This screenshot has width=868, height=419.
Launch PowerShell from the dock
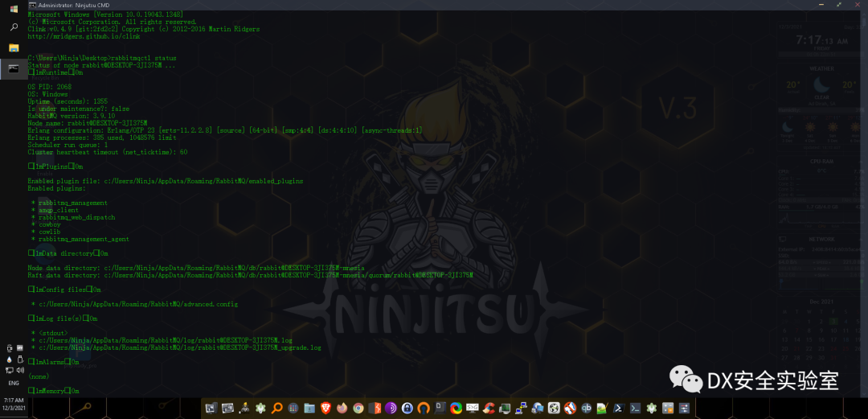click(x=619, y=409)
